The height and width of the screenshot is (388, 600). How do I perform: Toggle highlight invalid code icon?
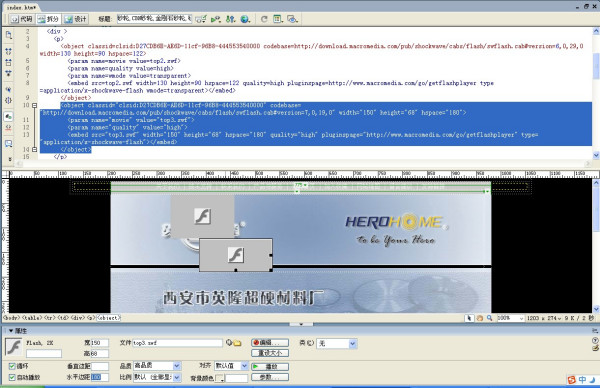[8, 127]
